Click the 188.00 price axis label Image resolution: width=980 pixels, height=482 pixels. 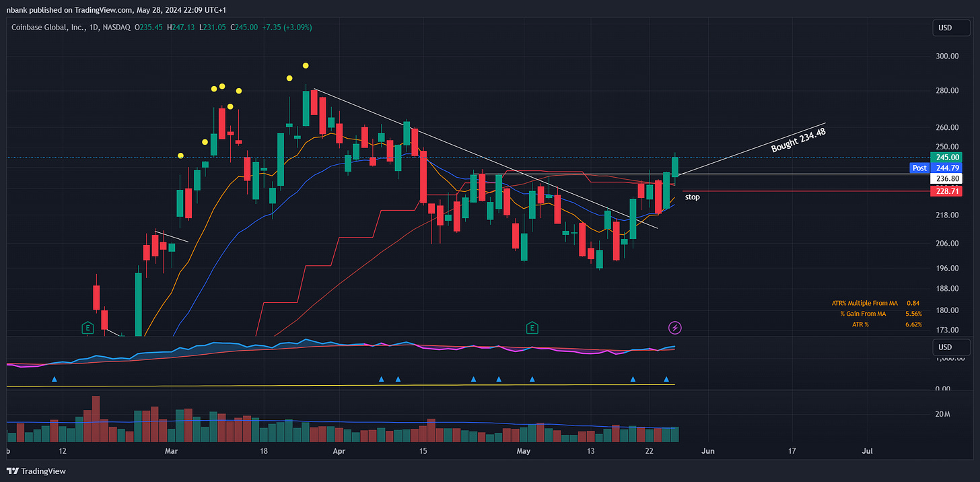point(948,289)
